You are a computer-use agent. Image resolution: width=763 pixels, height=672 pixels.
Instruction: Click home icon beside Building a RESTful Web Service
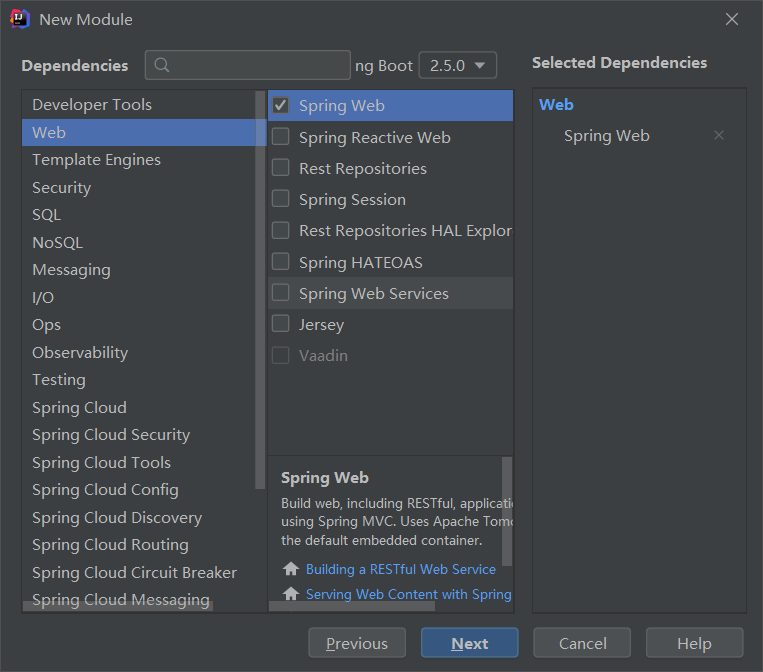point(291,569)
